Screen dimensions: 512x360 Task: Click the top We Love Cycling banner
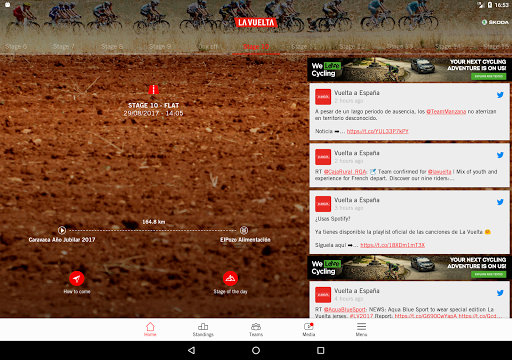tap(409, 70)
